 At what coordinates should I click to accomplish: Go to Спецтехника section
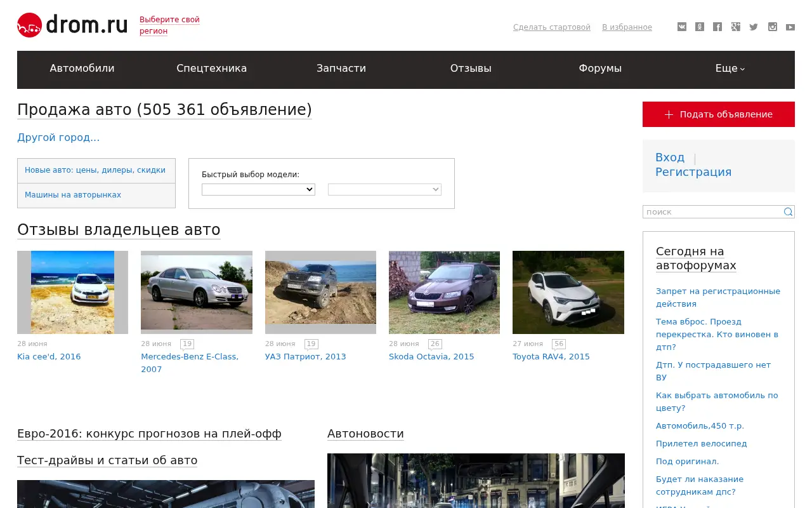pyautogui.click(x=212, y=69)
